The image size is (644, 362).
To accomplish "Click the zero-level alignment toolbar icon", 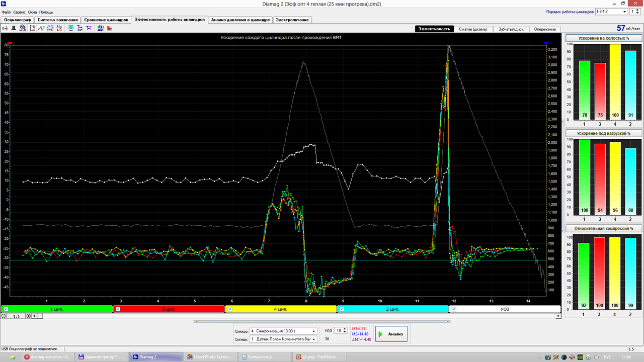I will coord(5,28).
